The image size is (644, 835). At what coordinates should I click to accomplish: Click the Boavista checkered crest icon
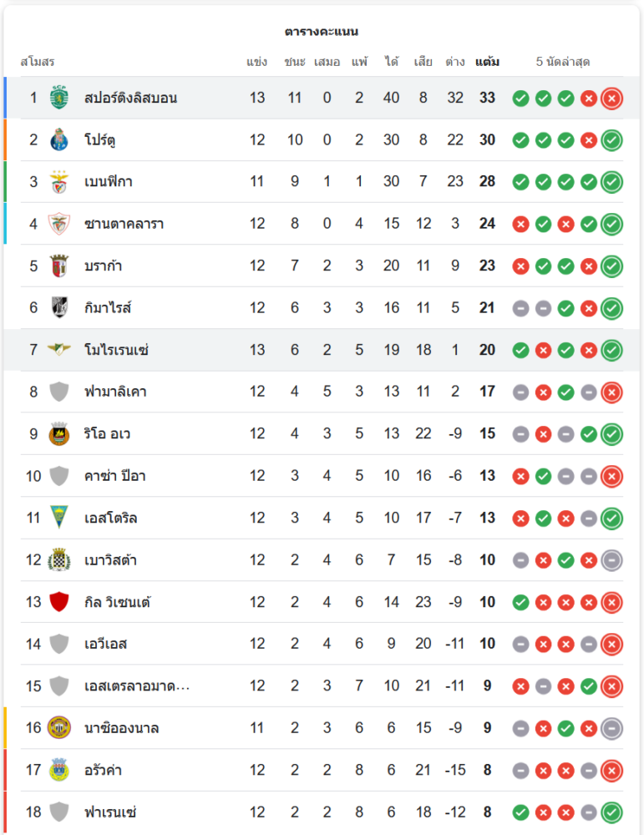tap(58, 559)
